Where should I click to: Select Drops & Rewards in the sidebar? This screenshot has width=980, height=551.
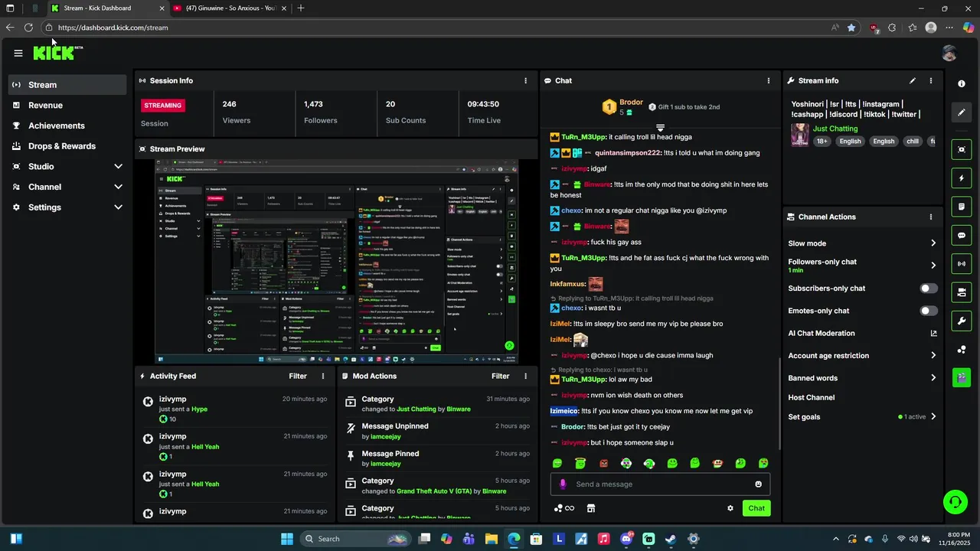tap(67, 146)
